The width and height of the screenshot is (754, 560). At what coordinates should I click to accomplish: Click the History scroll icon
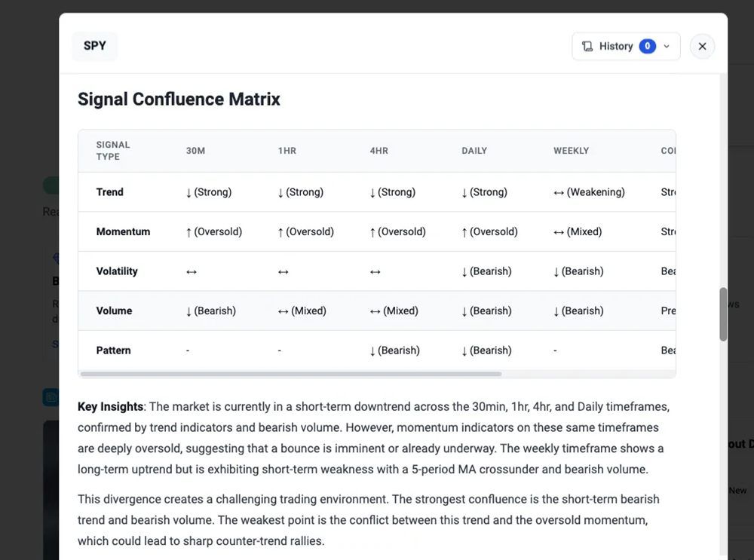[x=587, y=46]
